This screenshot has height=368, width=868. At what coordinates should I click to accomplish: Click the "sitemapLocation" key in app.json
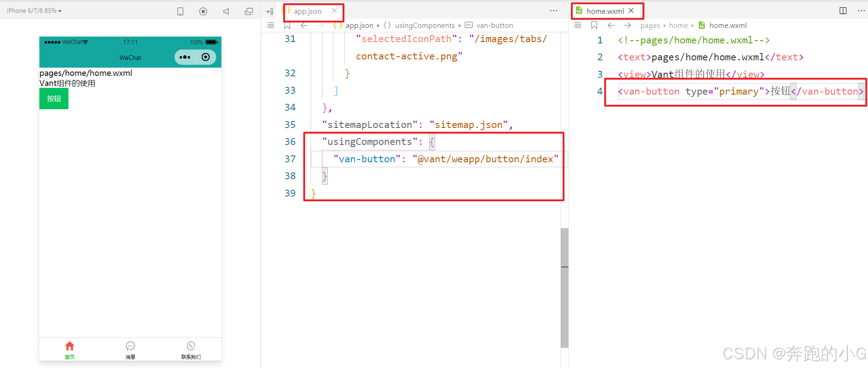pos(370,125)
